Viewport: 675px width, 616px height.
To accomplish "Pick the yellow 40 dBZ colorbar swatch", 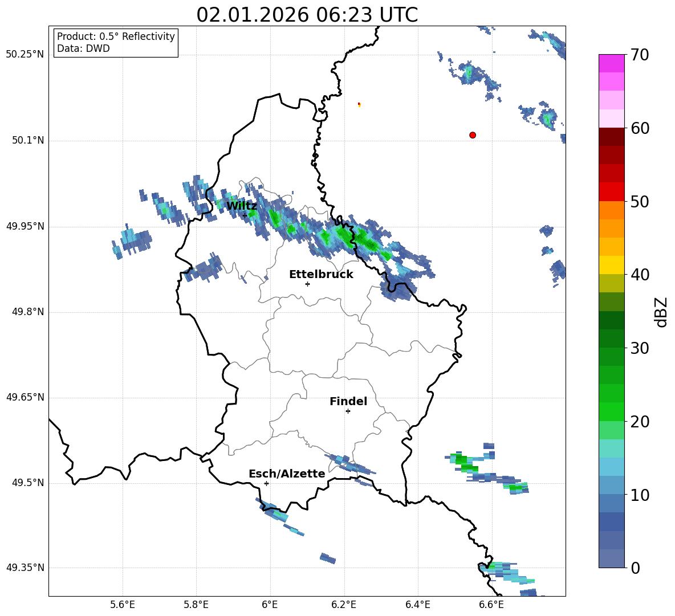I will point(612,265).
